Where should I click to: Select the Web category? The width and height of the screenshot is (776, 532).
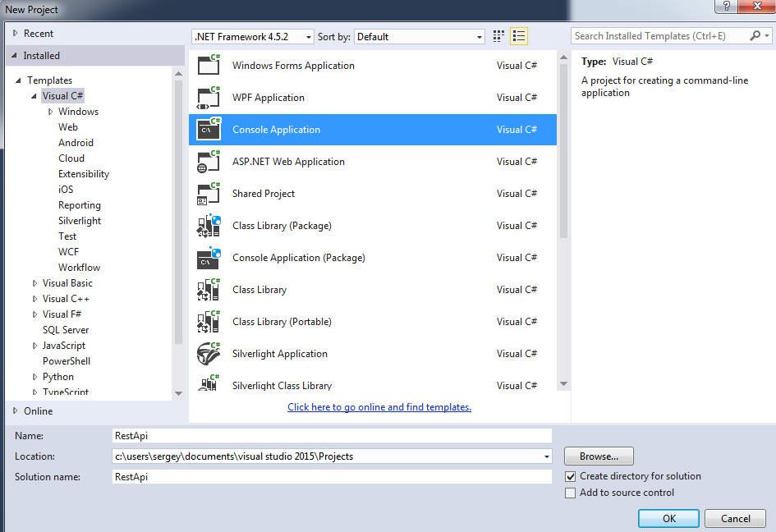point(68,127)
